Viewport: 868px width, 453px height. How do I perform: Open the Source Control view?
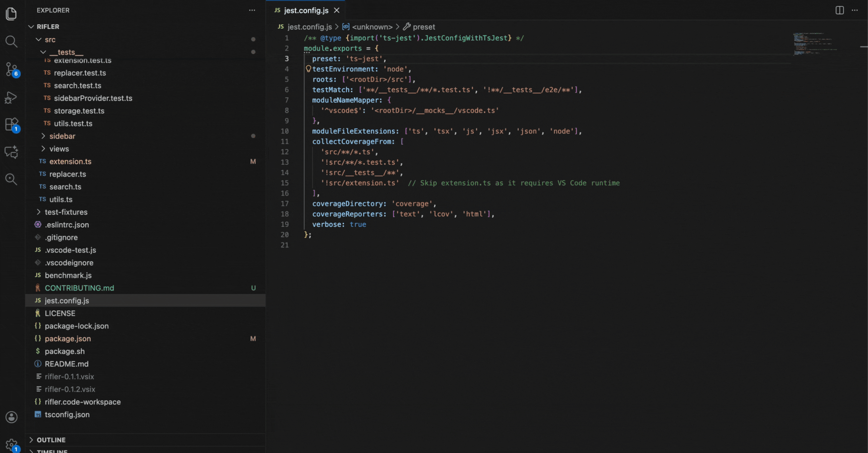(x=11, y=69)
